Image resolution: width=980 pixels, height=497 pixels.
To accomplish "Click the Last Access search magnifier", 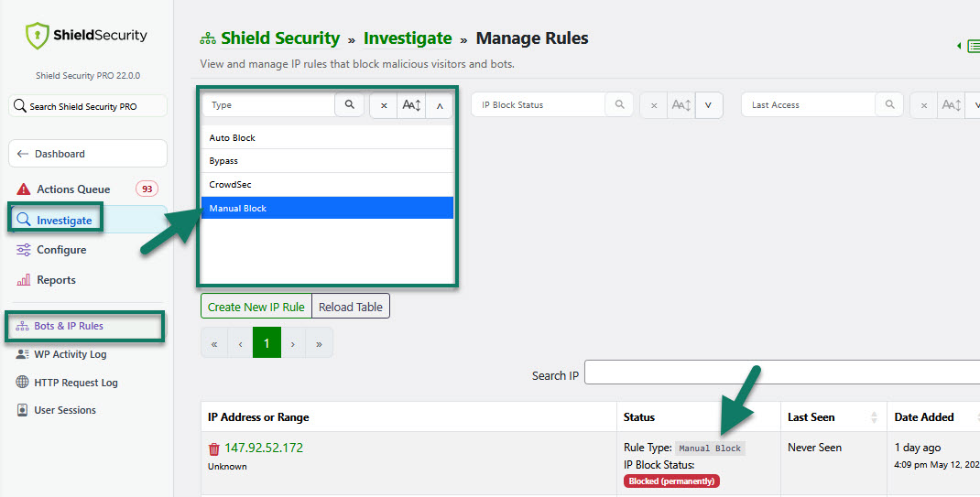I will pyautogui.click(x=889, y=105).
